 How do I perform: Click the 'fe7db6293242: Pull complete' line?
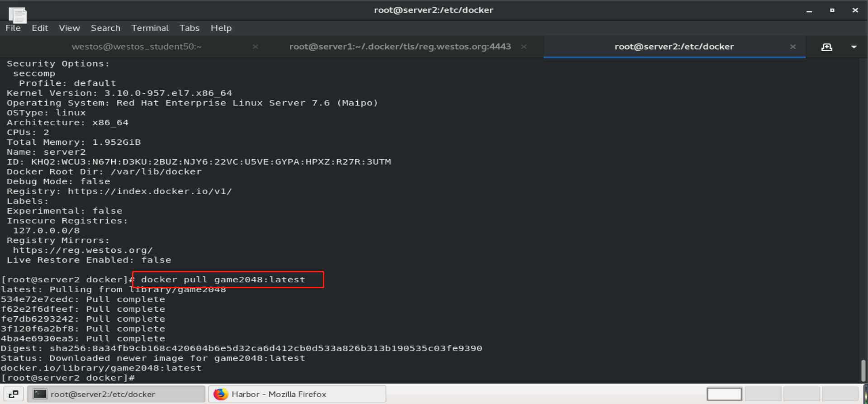83,319
